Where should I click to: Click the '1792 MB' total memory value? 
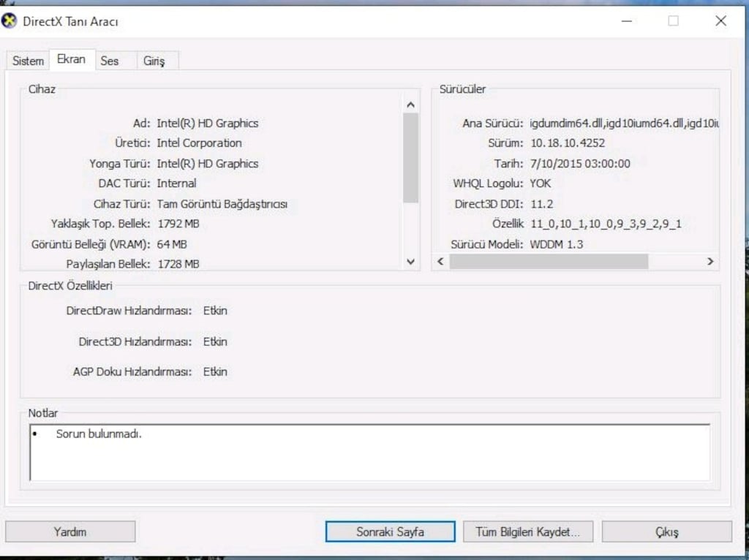tap(178, 224)
